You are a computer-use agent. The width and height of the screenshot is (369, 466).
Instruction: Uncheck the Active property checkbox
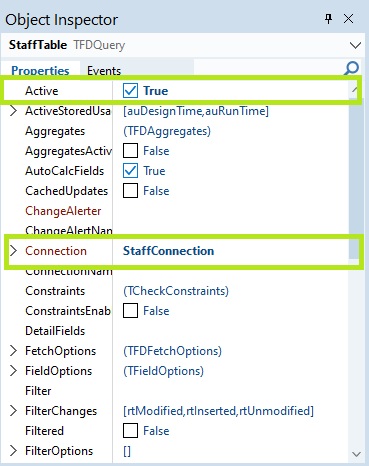[130, 91]
